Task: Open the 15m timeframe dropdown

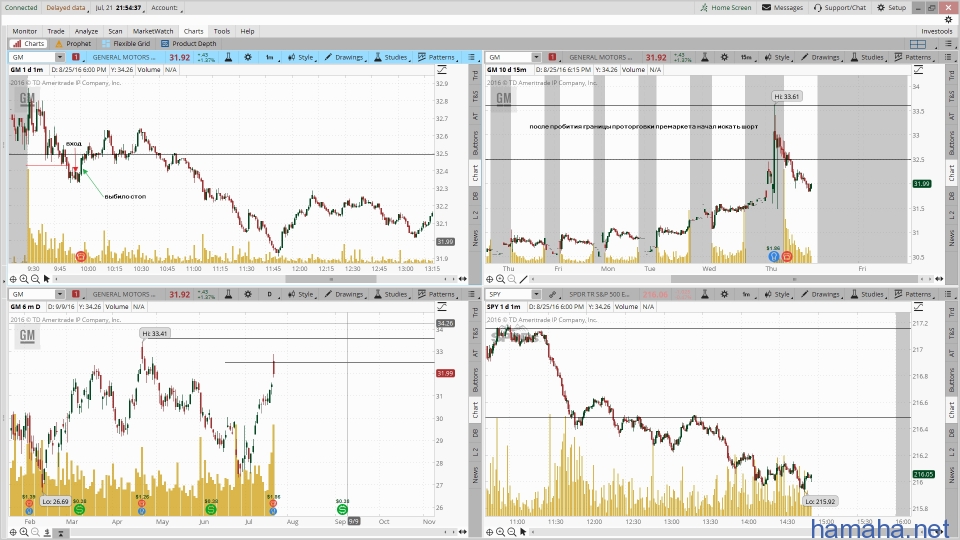Action: point(747,57)
